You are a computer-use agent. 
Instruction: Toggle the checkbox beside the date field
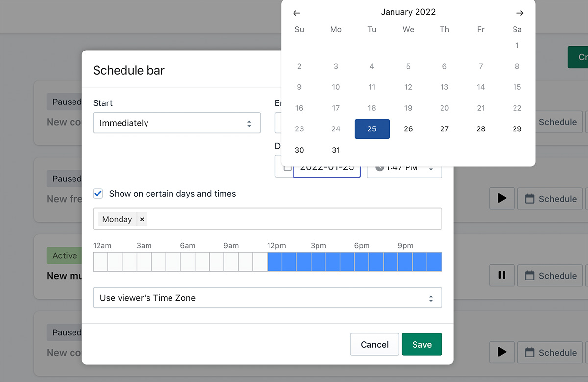click(x=287, y=168)
